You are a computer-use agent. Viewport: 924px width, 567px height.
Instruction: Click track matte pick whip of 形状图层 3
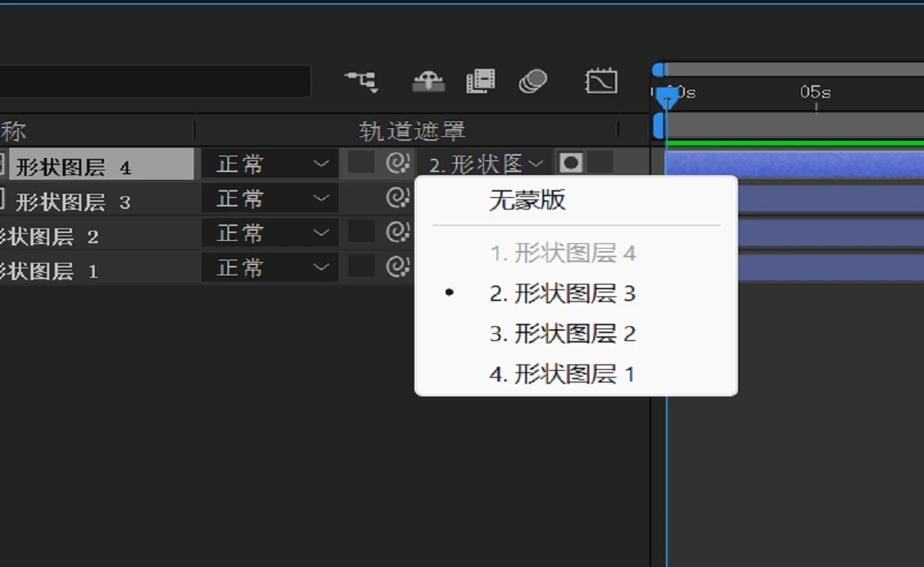tap(397, 199)
